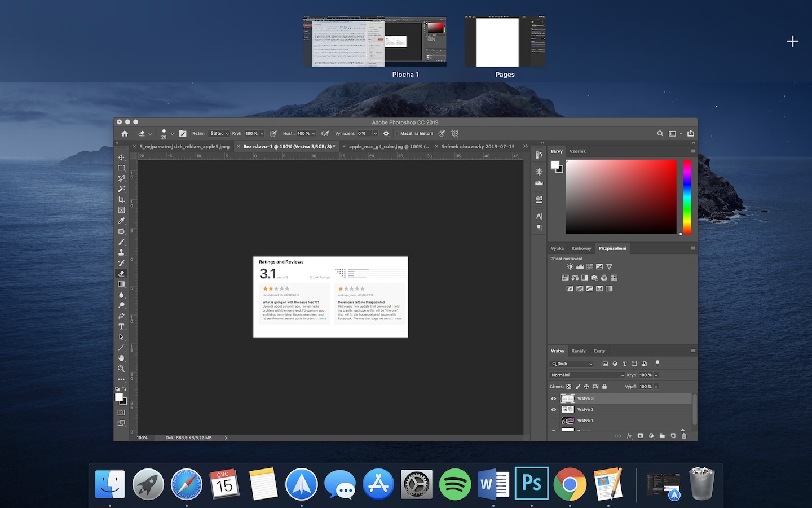Switch to the Vzorník panel tab
The width and height of the screenshot is (812, 508).
[x=577, y=151]
